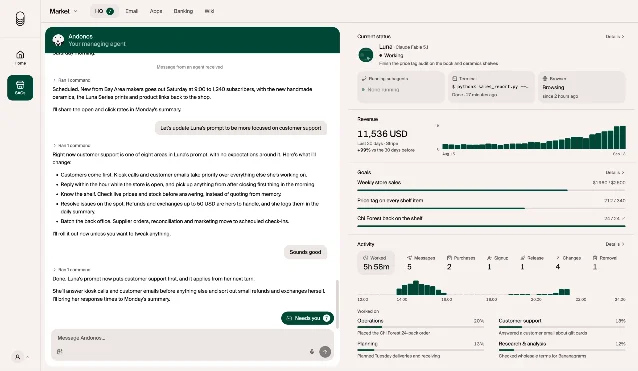Open Details for the Activity section
The width and height of the screenshot is (638, 371).
click(x=614, y=244)
